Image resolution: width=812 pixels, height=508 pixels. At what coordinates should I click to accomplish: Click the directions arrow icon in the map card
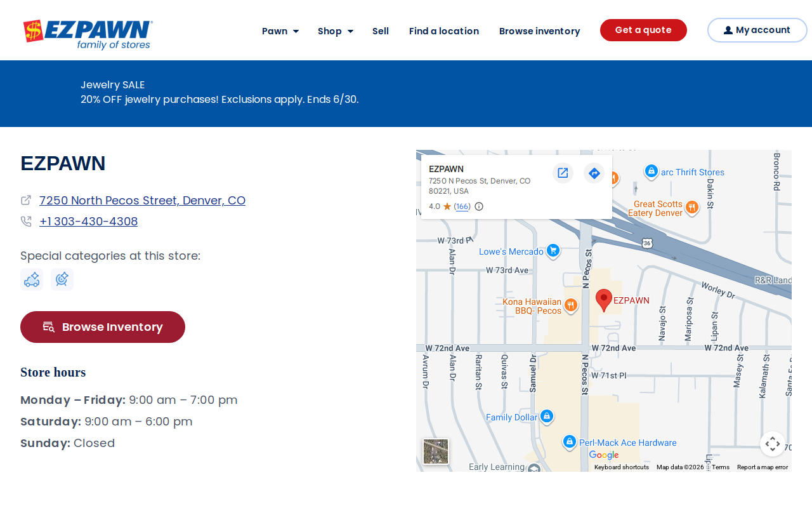594,173
